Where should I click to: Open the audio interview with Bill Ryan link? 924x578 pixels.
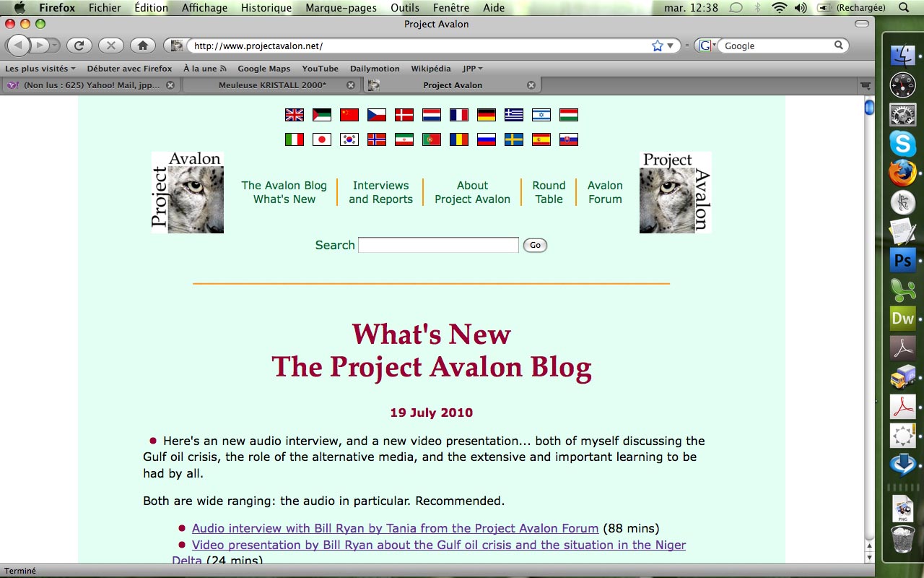(395, 528)
